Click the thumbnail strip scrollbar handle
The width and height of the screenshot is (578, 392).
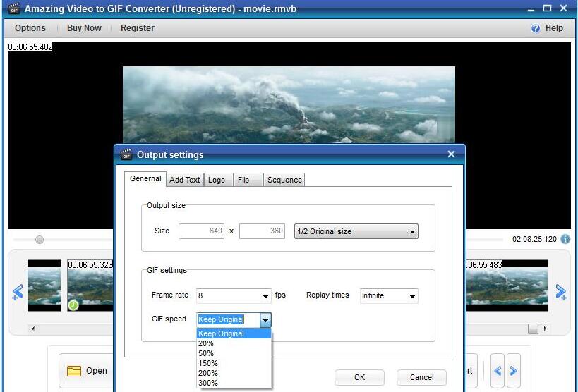coord(533,329)
